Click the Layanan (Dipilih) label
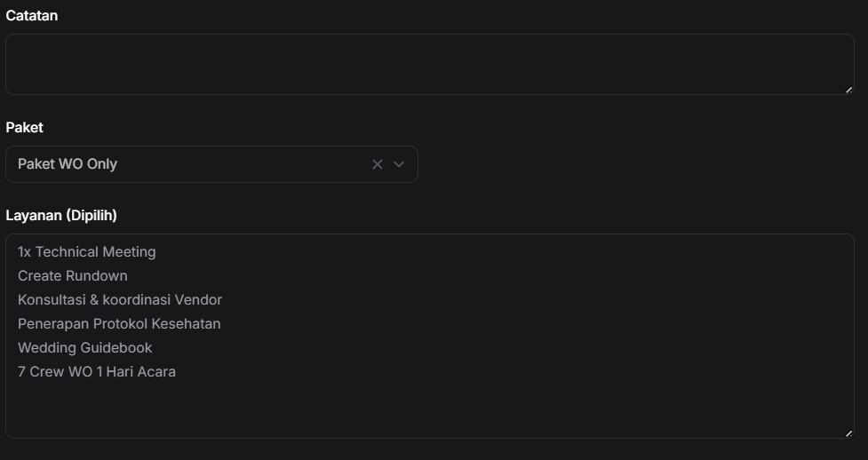The height and width of the screenshot is (460, 868). [x=61, y=216]
